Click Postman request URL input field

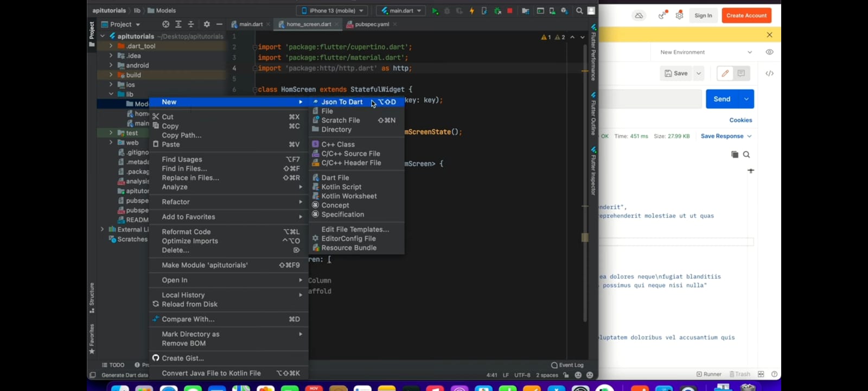[650, 99]
